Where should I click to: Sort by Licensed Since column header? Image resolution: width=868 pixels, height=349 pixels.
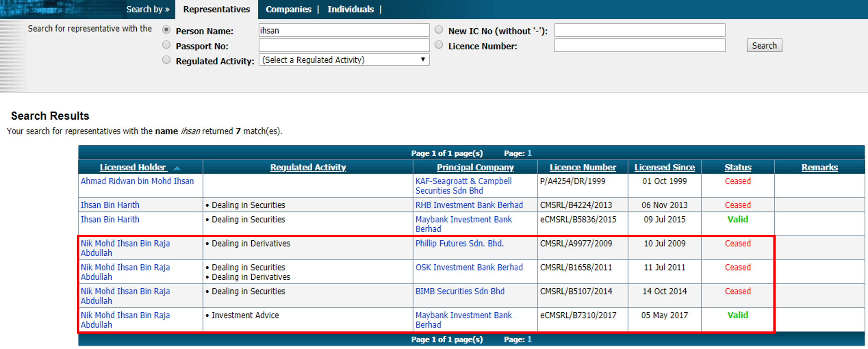pyautogui.click(x=664, y=167)
